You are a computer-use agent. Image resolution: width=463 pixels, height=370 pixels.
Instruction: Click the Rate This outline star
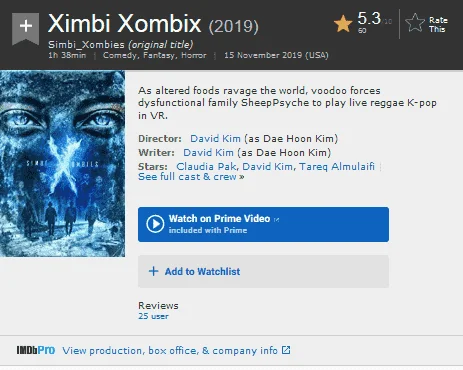(415, 23)
